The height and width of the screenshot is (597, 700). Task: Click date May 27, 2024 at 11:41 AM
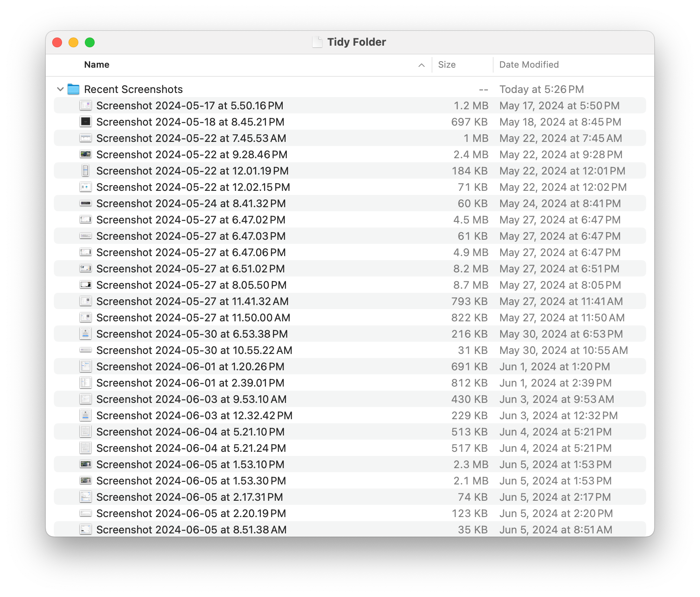(x=561, y=301)
